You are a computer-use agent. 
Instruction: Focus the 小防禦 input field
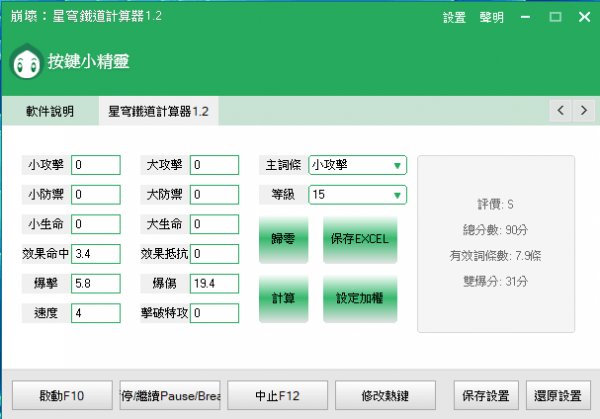96,194
